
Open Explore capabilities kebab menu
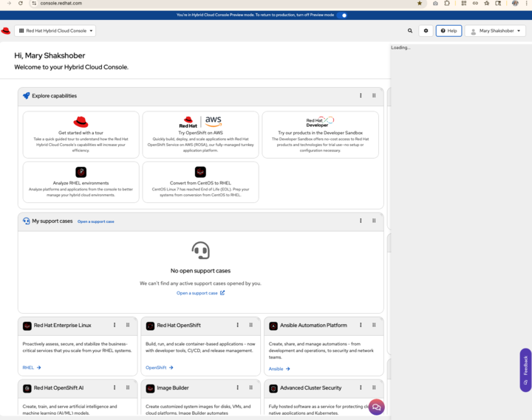click(361, 96)
